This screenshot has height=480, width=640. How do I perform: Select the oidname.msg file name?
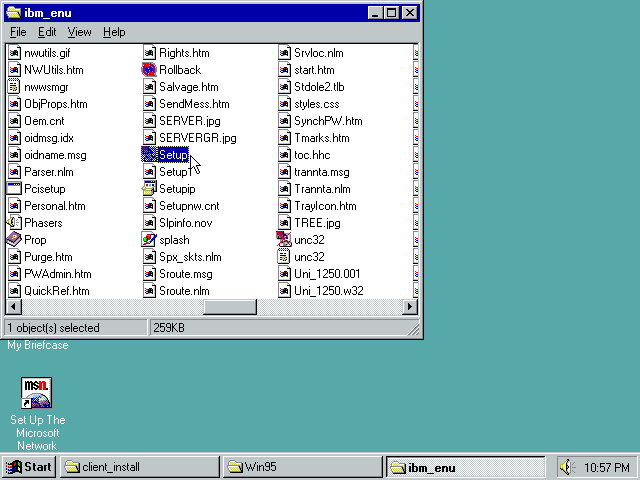56,155
